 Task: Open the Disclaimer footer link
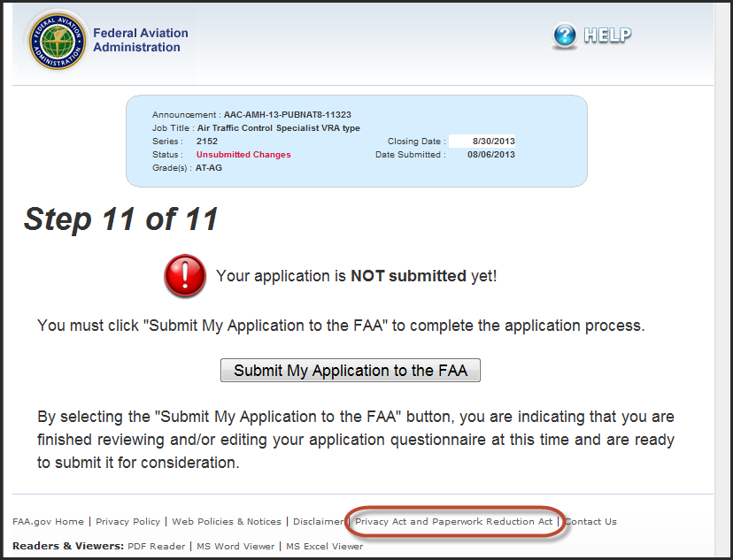(x=319, y=521)
